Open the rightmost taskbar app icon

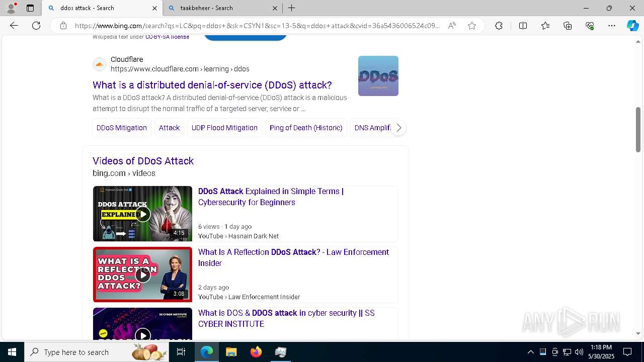pos(281,352)
